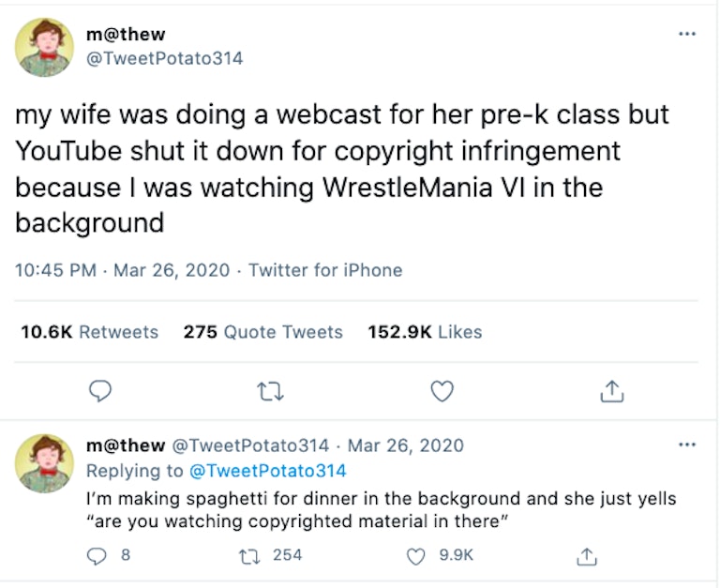Click the reply's Mar 26, 2020 date

406,445
